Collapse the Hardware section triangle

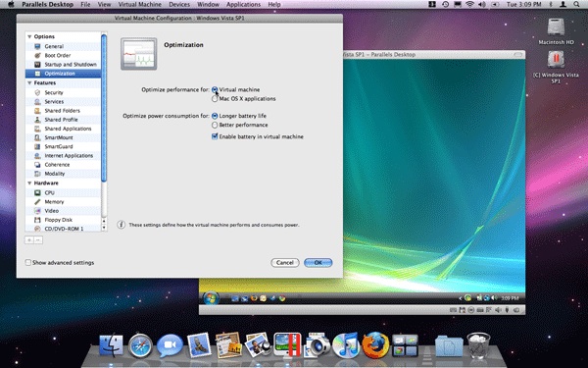(x=29, y=184)
